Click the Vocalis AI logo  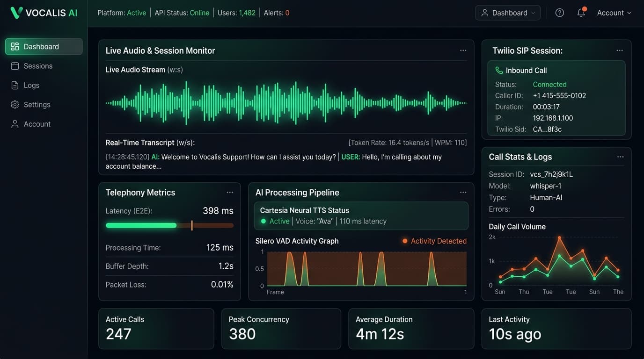[44, 13]
